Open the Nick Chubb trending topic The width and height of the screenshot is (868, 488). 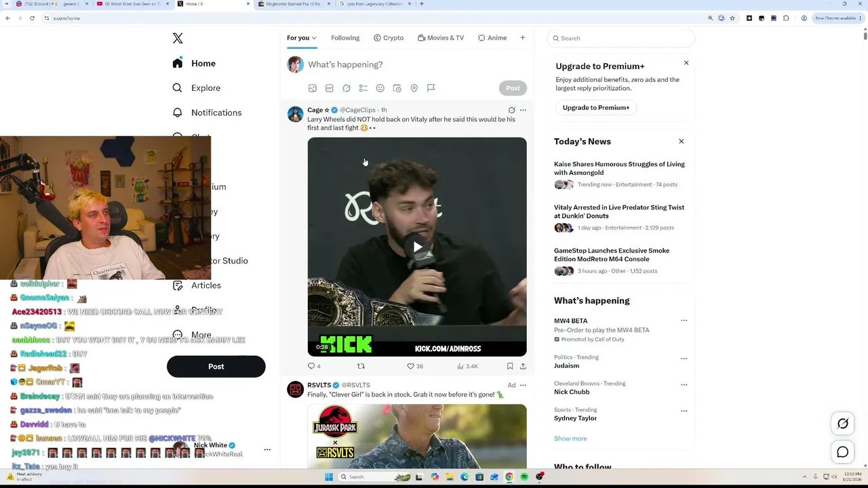(572, 392)
